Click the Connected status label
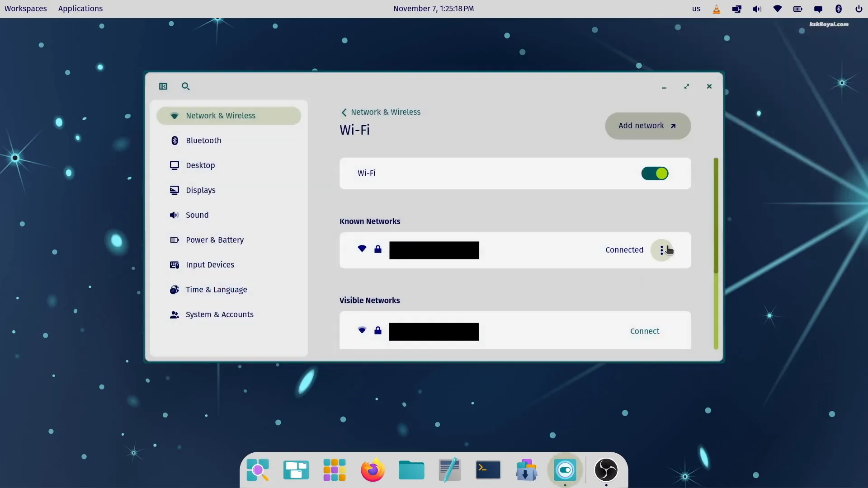 pyautogui.click(x=624, y=250)
